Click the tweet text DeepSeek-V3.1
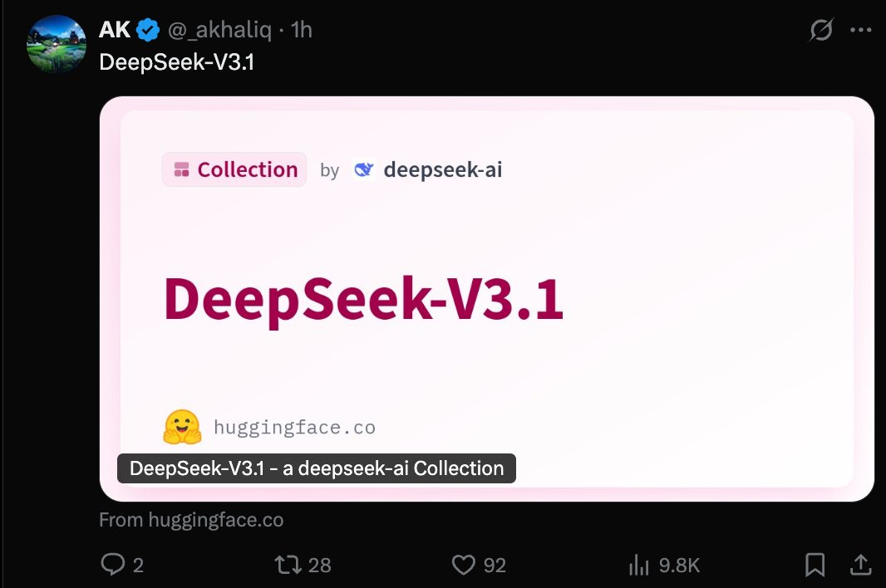 point(176,62)
